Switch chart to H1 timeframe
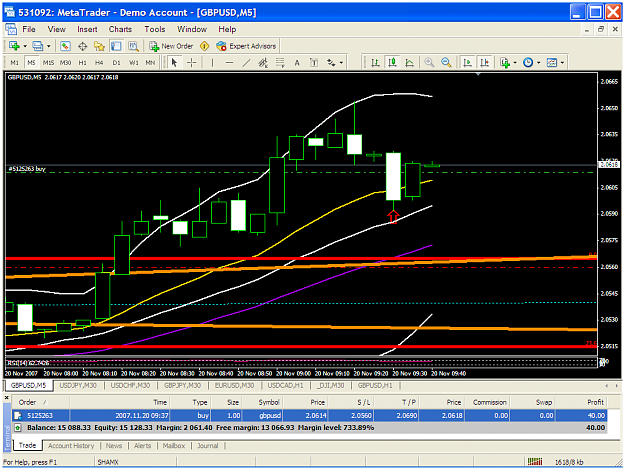Screen dimensions: 625x470 pos(83,63)
